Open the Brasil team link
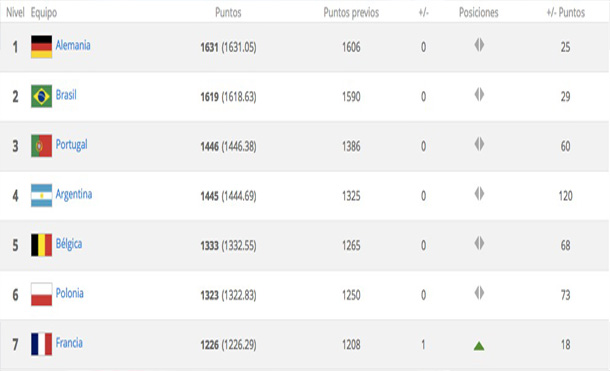Viewport: 610px width, 371px height. click(x=66, y=95)
